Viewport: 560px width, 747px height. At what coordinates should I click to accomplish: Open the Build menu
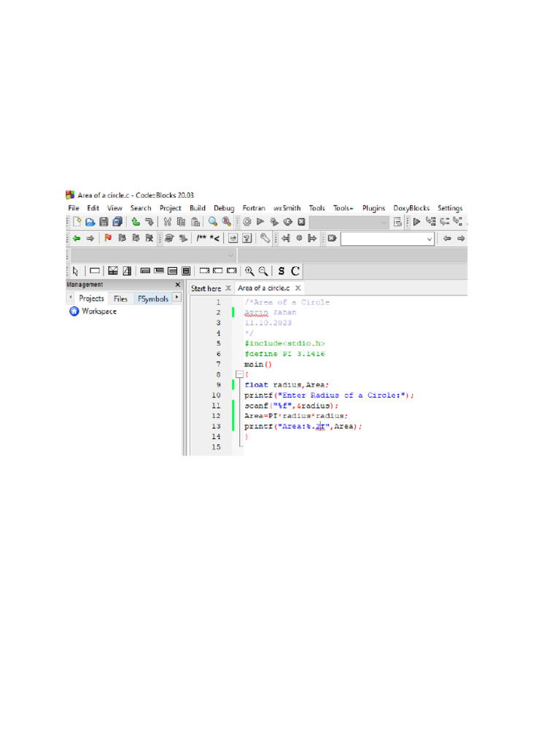click(x=197, y=208)
